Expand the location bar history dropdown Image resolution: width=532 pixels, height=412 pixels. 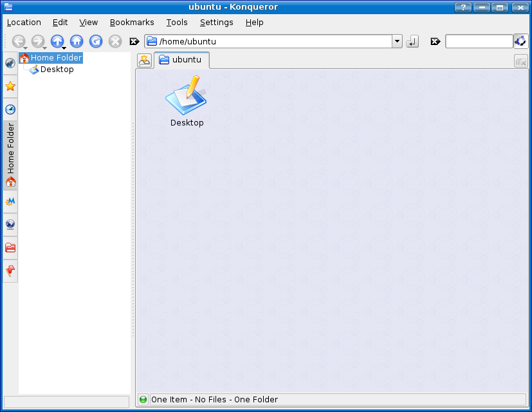tap(397, 42)
